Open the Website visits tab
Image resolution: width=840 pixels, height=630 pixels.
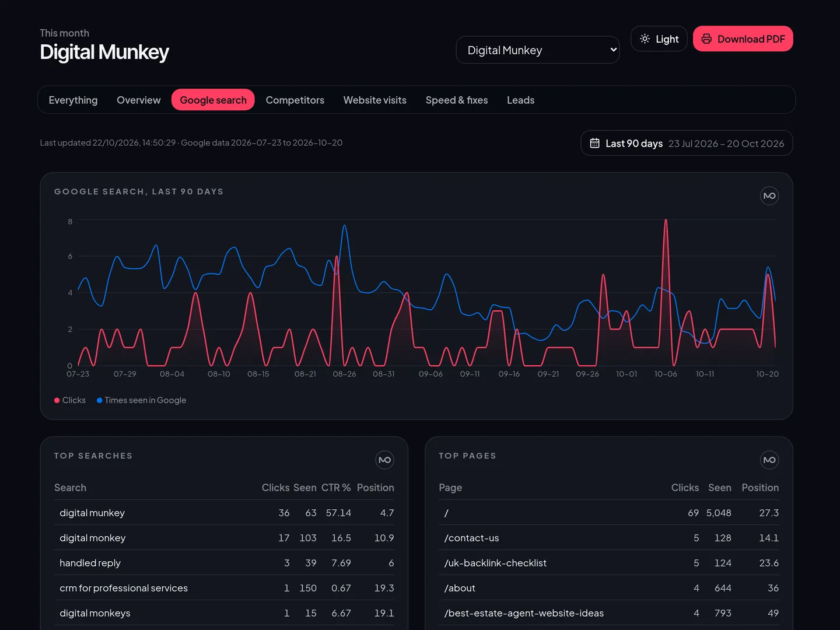point(375,100)
